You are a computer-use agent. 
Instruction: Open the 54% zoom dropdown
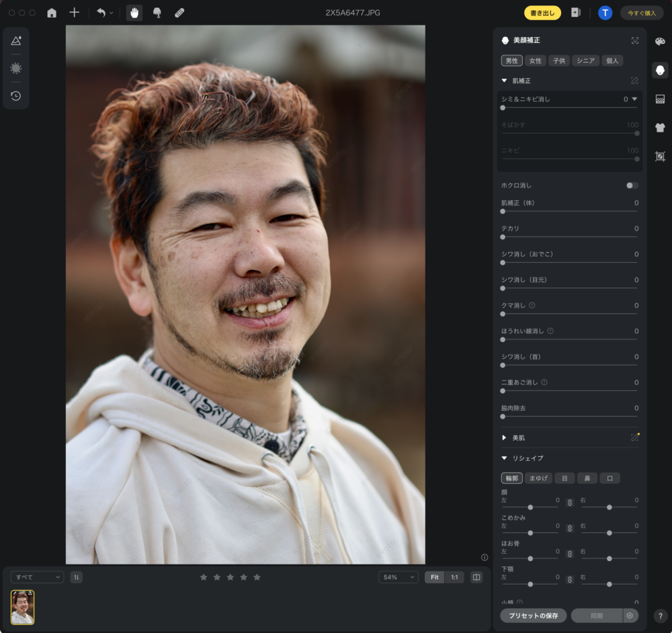398,577
